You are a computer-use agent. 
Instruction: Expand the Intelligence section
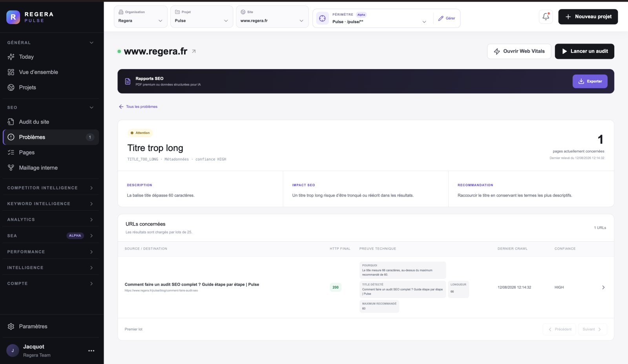[50, 268]
